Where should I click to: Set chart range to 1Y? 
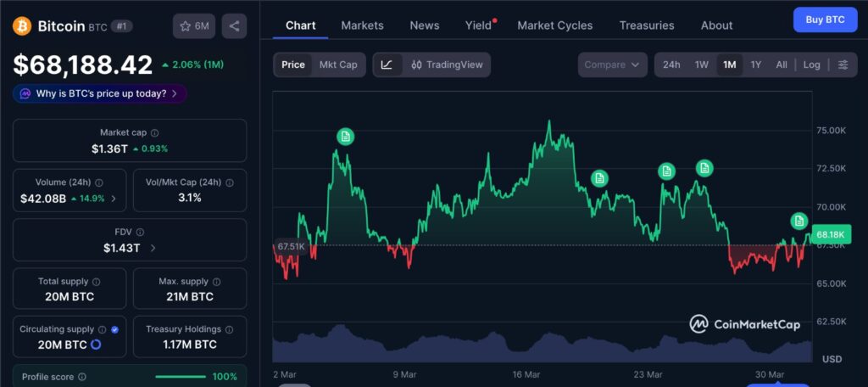pos(755,64)
